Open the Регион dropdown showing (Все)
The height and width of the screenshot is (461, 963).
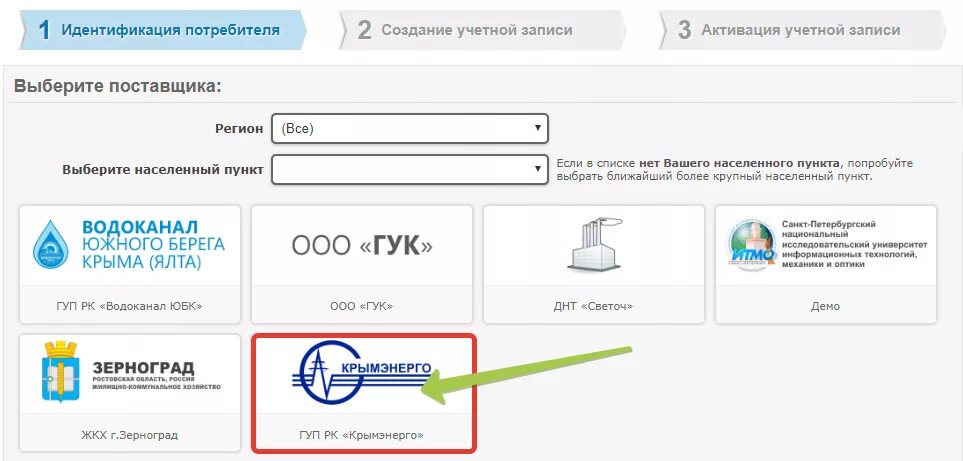click(x=410, y=129)
